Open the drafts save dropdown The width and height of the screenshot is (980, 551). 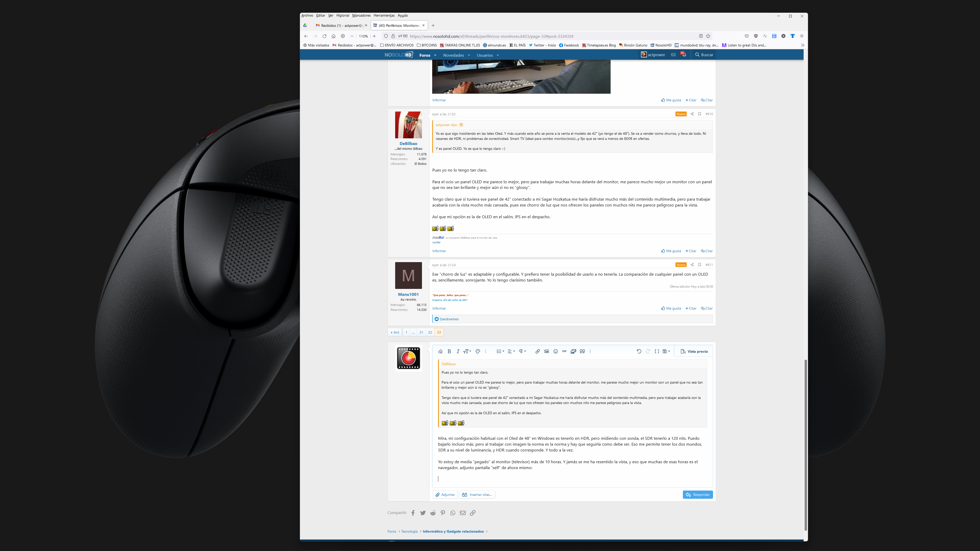click(666, 351)
